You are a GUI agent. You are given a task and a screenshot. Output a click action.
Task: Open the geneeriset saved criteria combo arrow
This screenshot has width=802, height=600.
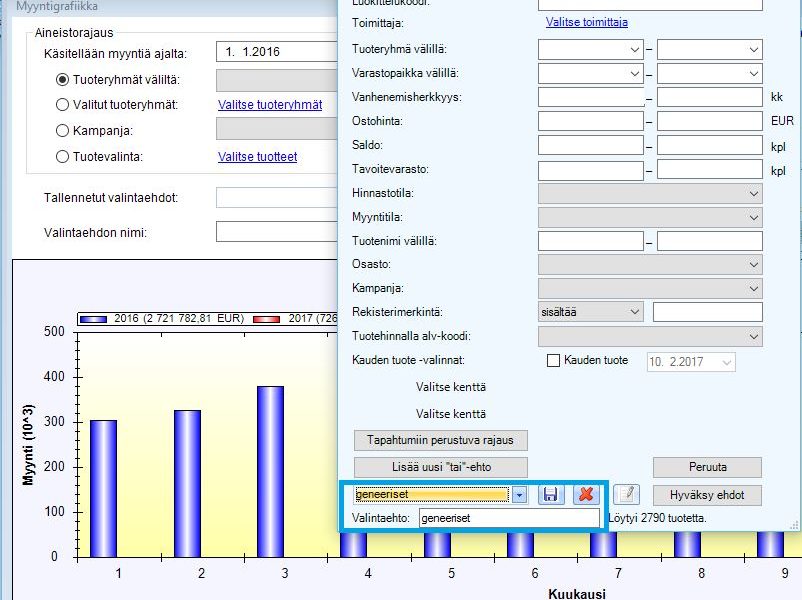(519, 495)
